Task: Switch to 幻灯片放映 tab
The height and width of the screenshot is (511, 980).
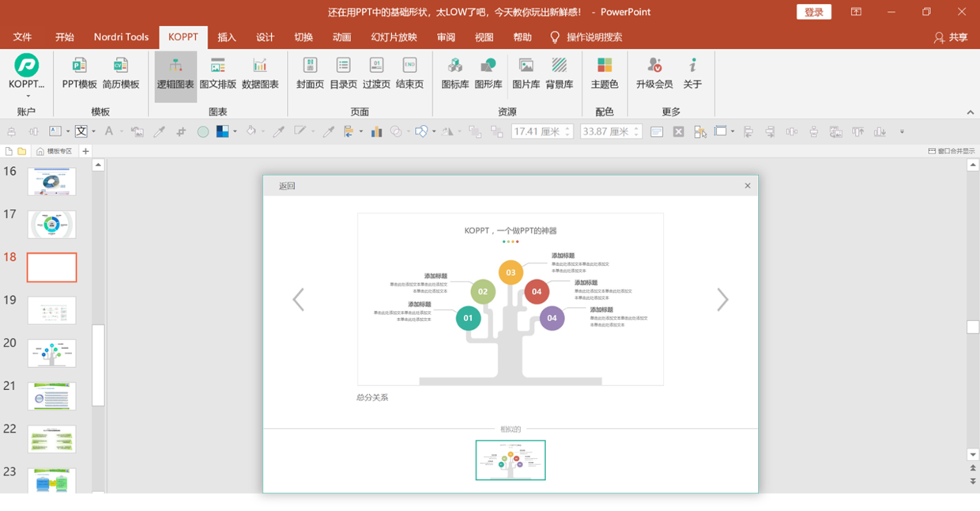Action: (x=394, y=37)
